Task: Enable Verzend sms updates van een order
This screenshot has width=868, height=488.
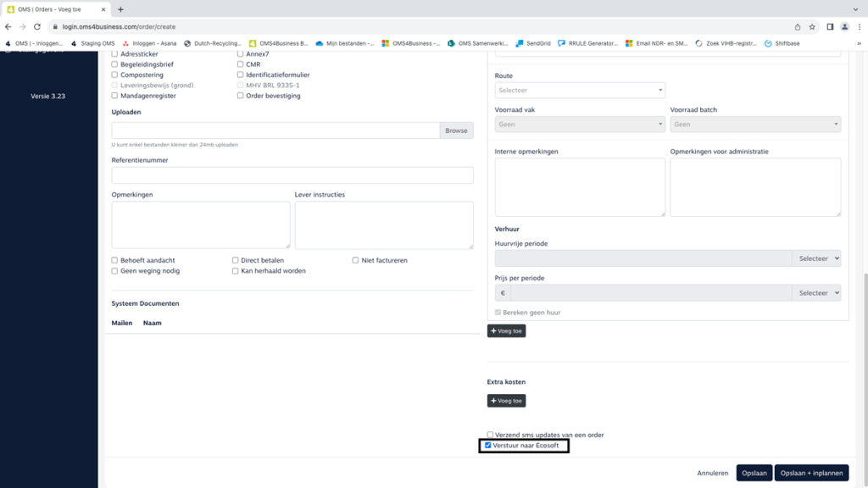Action: click(x=490, y=435)
